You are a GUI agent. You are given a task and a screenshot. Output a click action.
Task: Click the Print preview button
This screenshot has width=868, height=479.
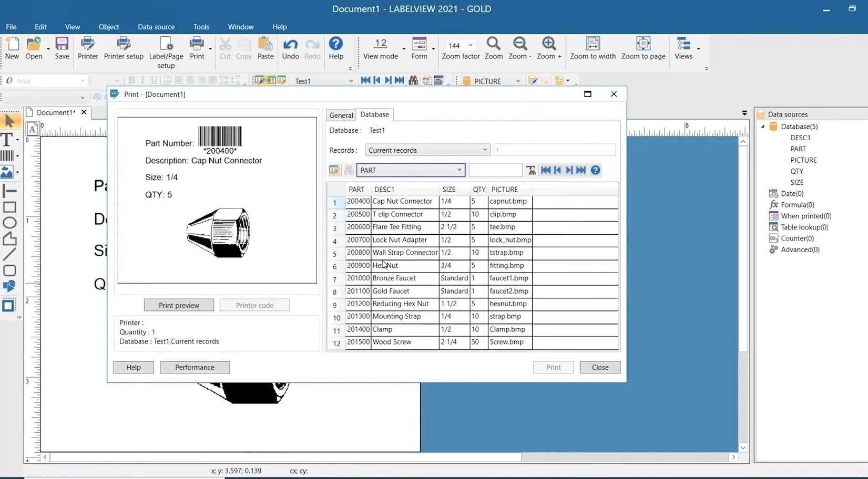click(179, 305)
